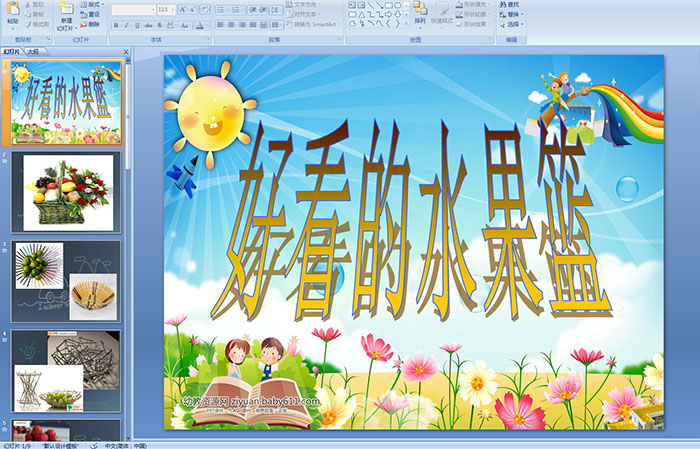Toggle Align Text Right
Viewport: 700px width, 449px height.
point(242,25)
